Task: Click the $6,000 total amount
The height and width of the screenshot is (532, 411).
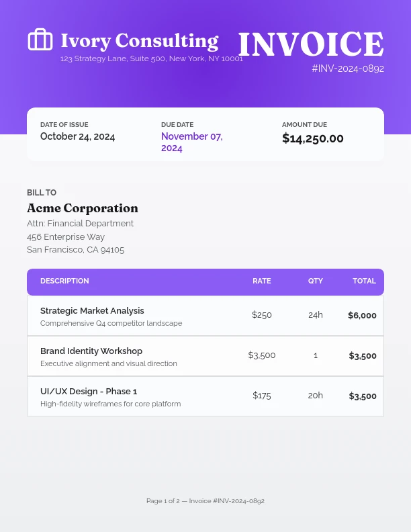Action: pyautogui.click(x=362, y=316)
